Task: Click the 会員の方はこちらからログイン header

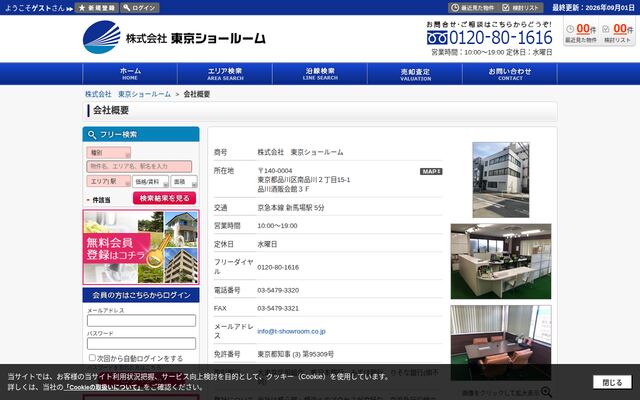Action: click(141, 295)
